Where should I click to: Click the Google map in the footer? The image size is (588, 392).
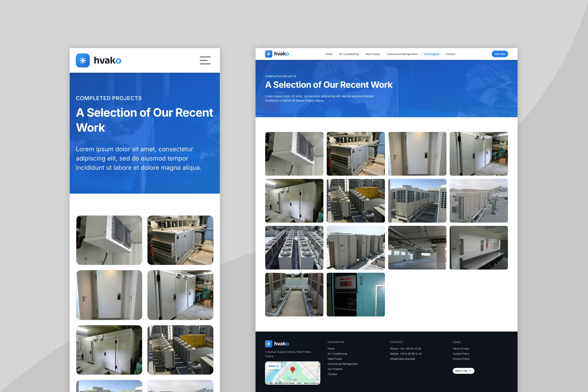pos(292,373)
